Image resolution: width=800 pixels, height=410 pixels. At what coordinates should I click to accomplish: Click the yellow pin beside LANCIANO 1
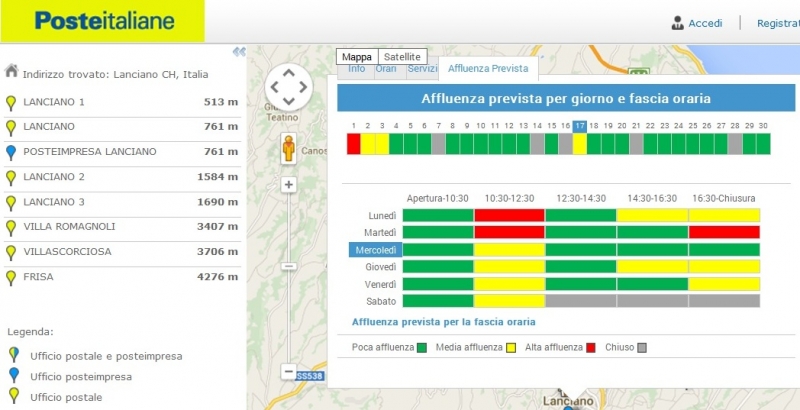tap(11, 102)
